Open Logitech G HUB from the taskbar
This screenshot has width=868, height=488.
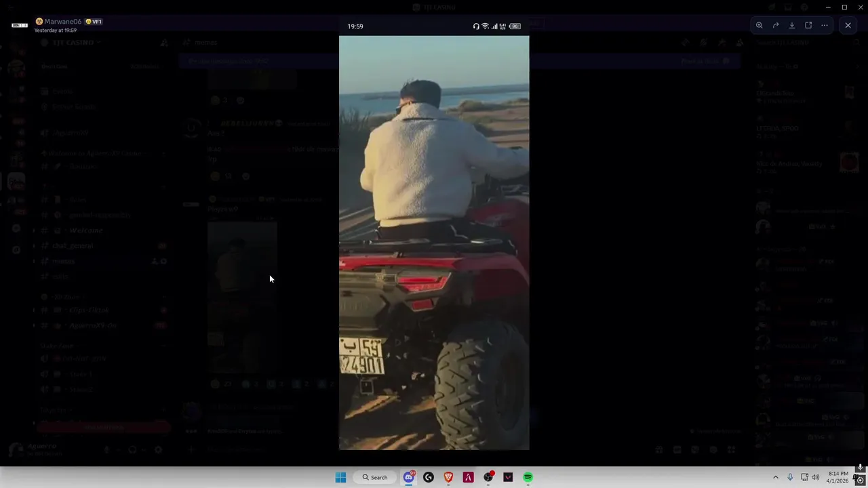[429, 477]
